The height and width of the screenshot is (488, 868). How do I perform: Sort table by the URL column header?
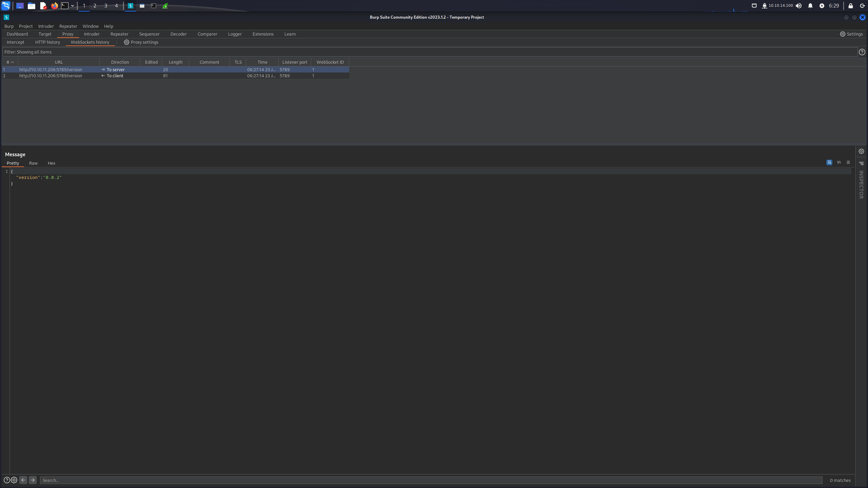pyautogui.click(x=59, y=62)
